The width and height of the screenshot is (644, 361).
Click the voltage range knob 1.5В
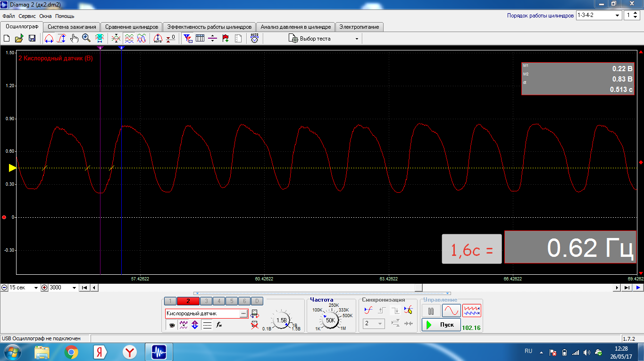click(281, 320)
